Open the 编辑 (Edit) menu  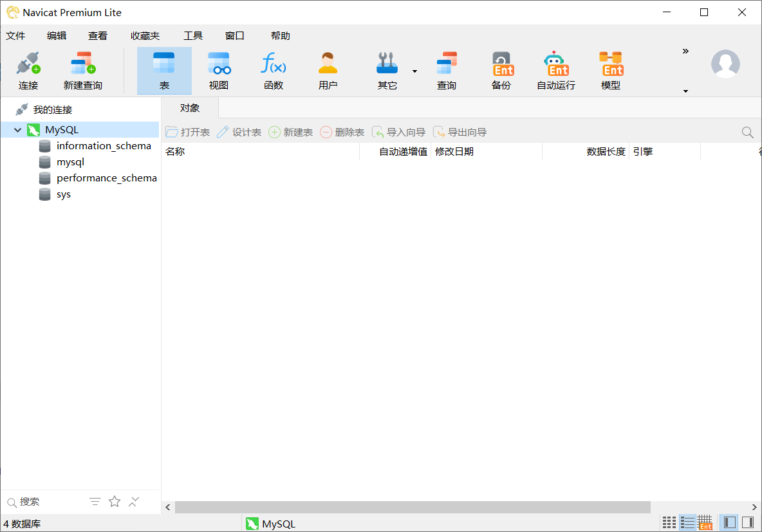[x=57, y=36]
